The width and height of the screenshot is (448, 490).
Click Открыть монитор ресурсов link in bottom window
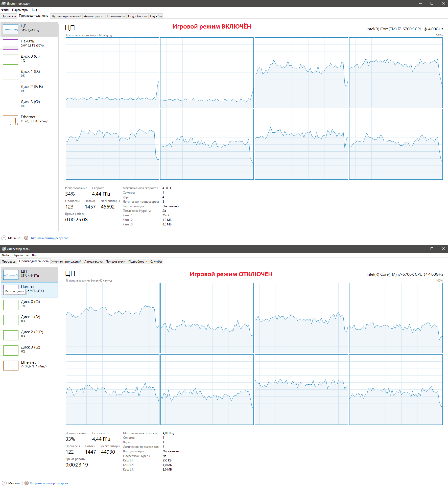[x=49, y=483]
